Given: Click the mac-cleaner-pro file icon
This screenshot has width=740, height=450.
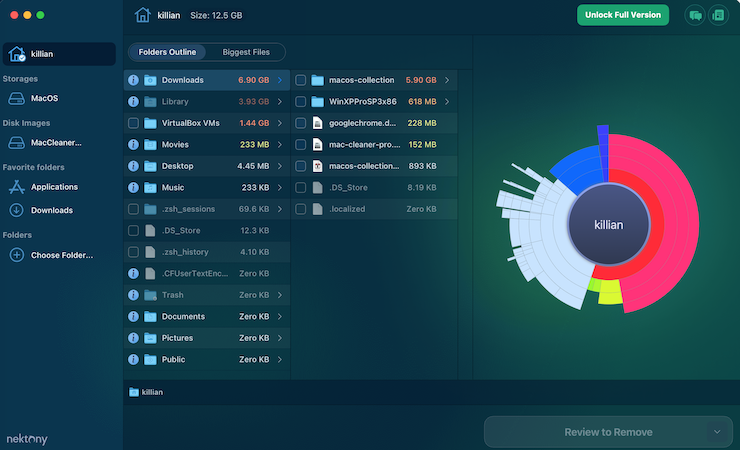Looking at the screenshot, I should coord(318,144).
